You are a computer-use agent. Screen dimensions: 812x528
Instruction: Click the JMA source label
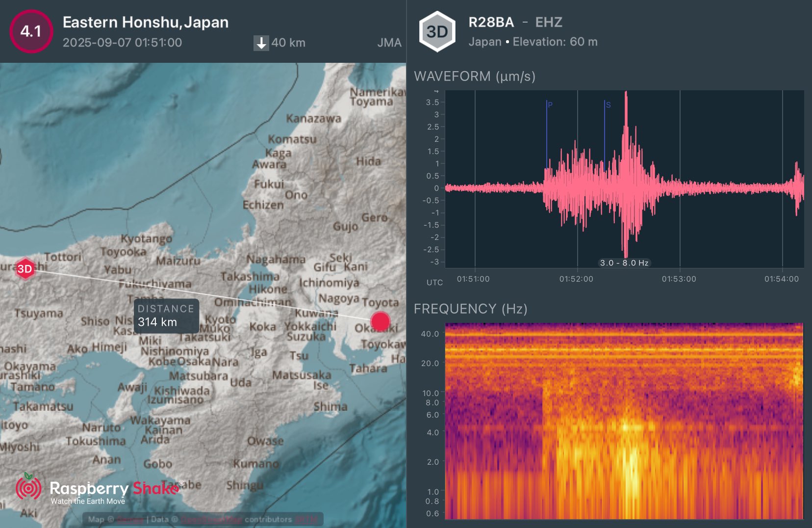389,43
